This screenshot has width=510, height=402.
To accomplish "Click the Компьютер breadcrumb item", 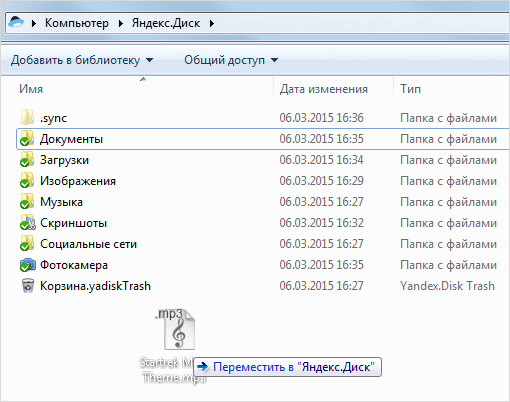I will point(77,23).
